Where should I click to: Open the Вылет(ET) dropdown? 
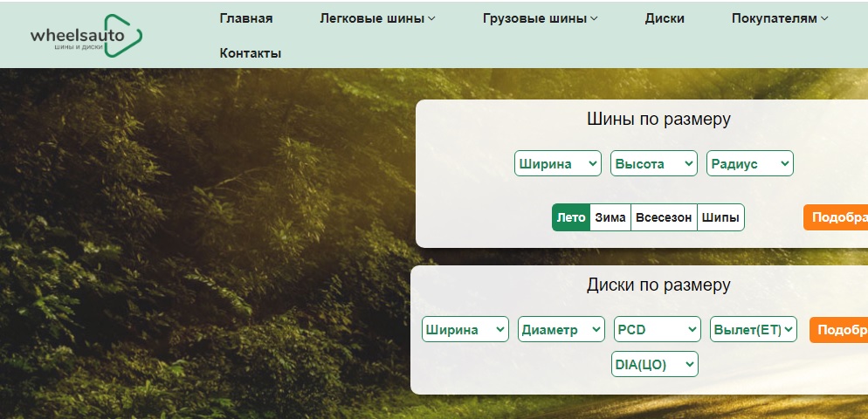click(754, 329)
